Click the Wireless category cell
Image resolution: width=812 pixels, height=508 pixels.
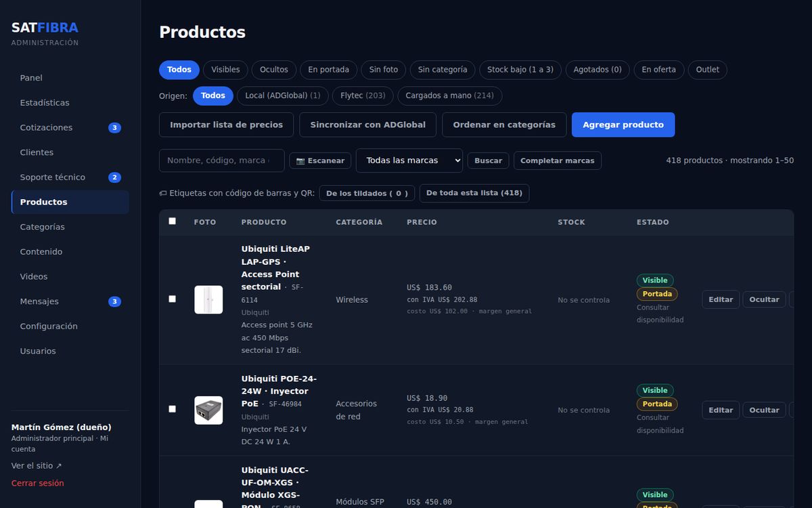point(352,300)
